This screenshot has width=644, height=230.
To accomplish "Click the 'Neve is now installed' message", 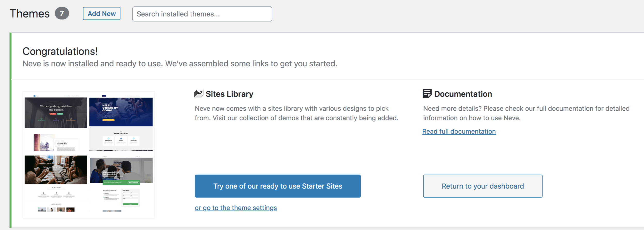I will pos(180,64).
